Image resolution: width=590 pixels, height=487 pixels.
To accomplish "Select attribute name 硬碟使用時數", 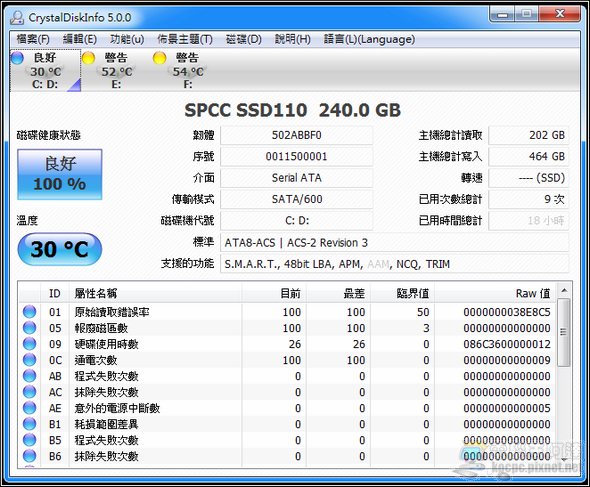I will pyautogui.click(x=106, y=344).
